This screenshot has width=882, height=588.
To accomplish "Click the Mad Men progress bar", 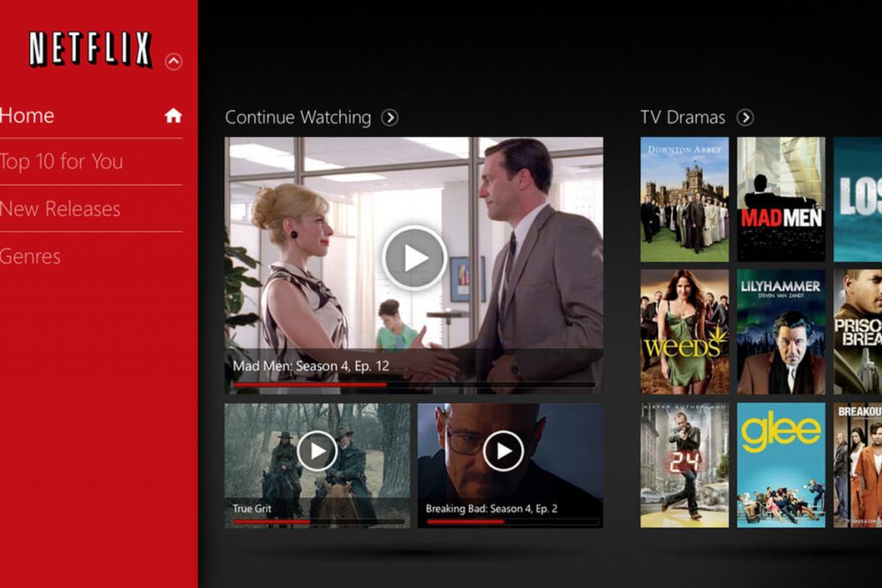I will click(414, 385).
